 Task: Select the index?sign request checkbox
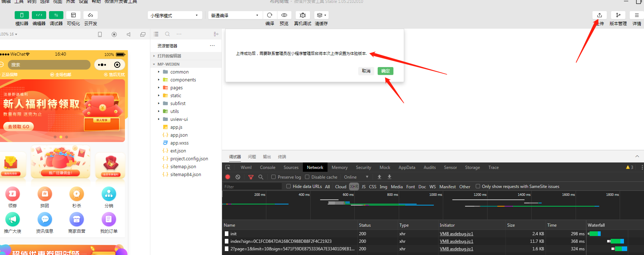(227, 241)
